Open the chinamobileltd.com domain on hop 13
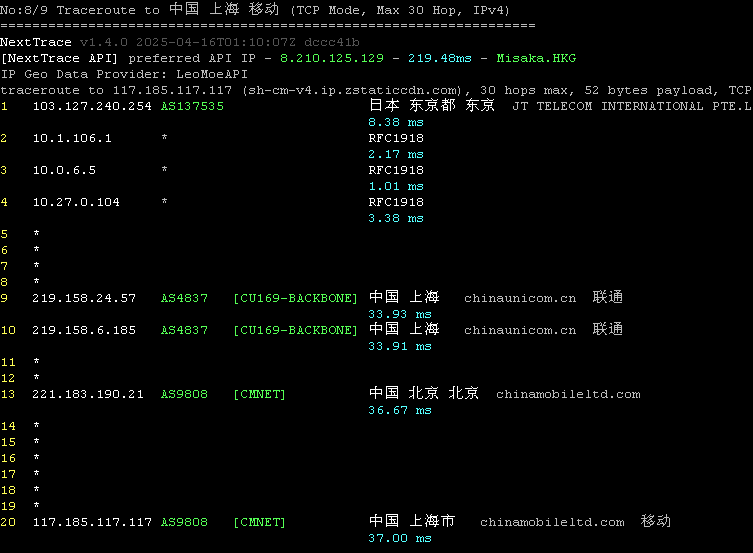Screen dimensions: 753x553 pos(568,394)
